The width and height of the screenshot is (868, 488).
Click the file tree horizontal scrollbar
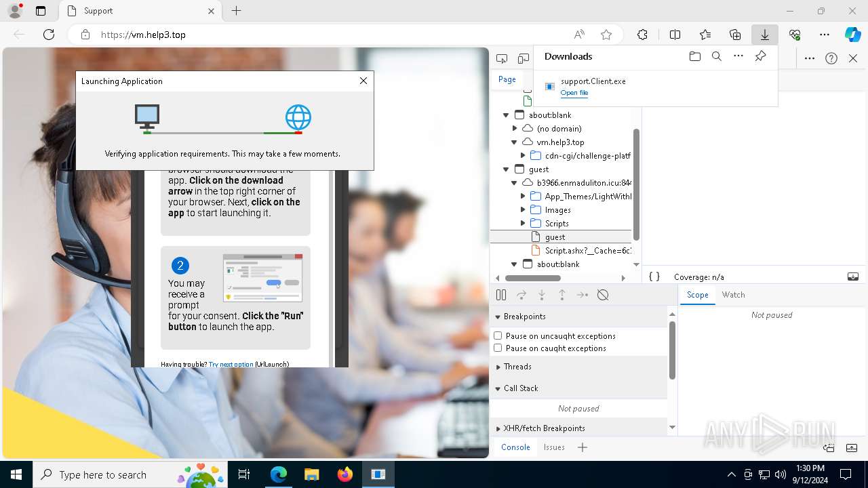533,278
